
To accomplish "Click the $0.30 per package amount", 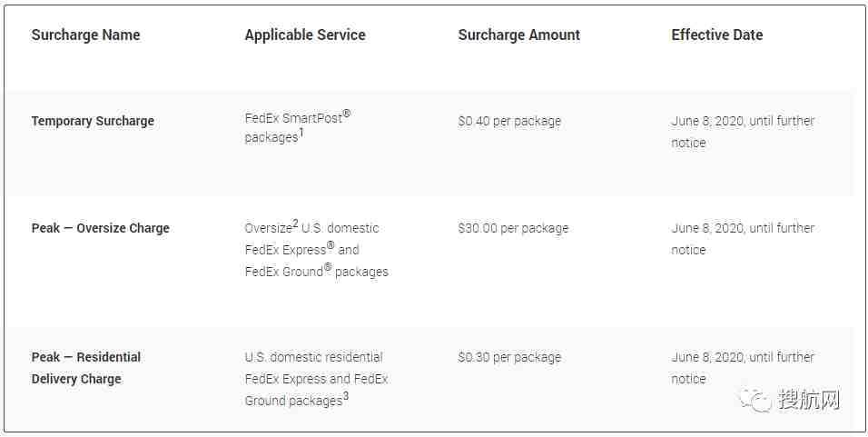I will coord(510,357).
